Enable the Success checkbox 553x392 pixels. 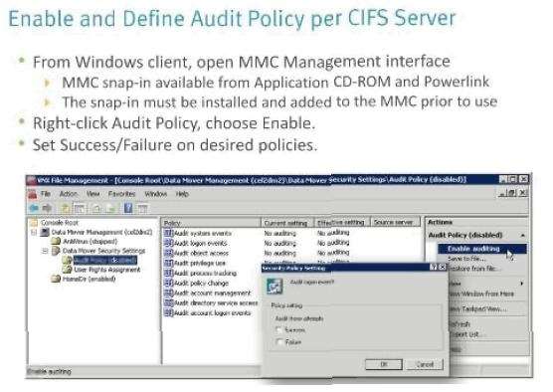click(x=279, y=330)
